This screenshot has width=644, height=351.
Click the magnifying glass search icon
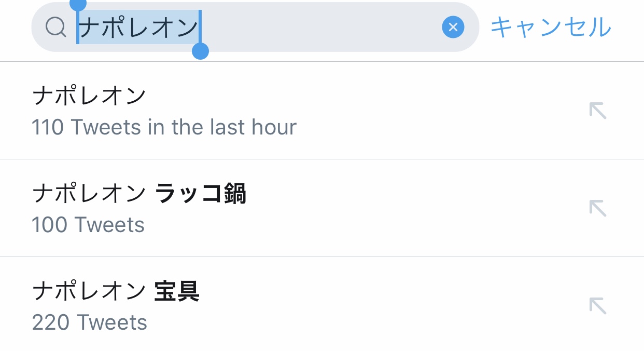point(55,26)
